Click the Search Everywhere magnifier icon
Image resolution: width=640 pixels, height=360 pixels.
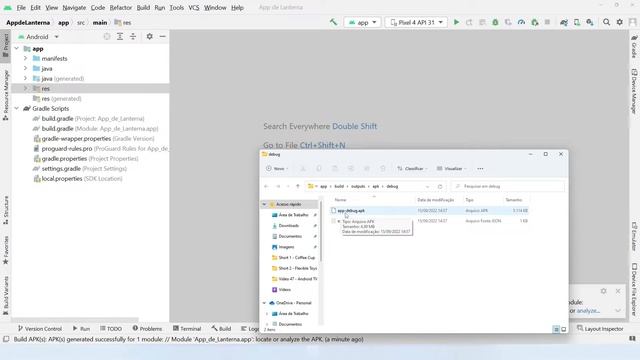click(607, 22)
